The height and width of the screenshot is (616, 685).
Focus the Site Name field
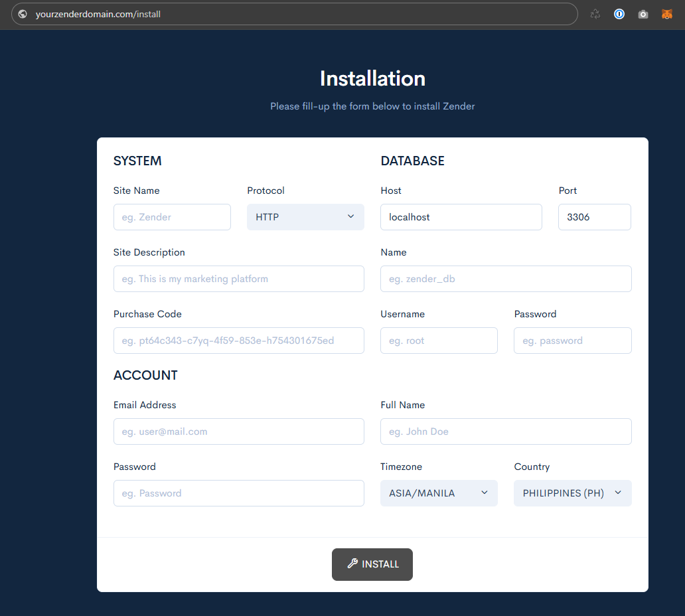click(x=172, y=217)
